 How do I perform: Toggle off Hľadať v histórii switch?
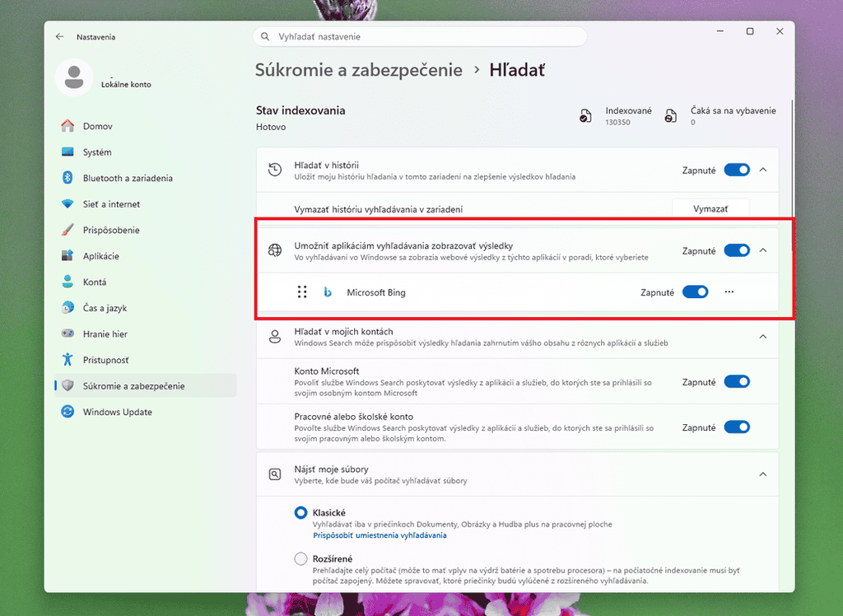(x=737, y=170)
